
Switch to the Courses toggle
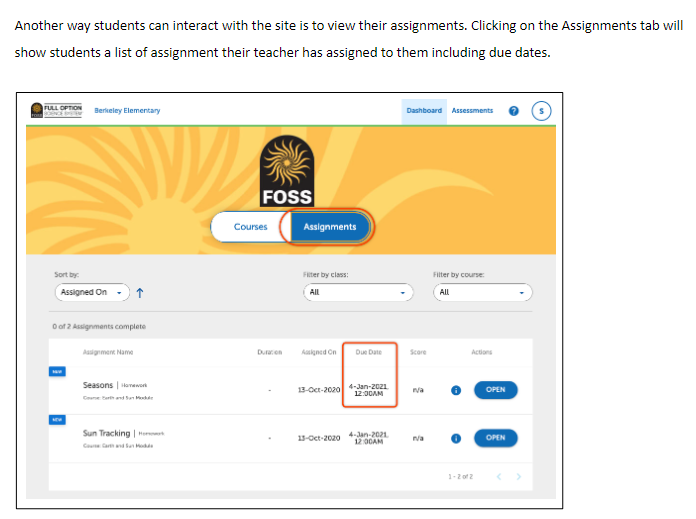point(251,227)
